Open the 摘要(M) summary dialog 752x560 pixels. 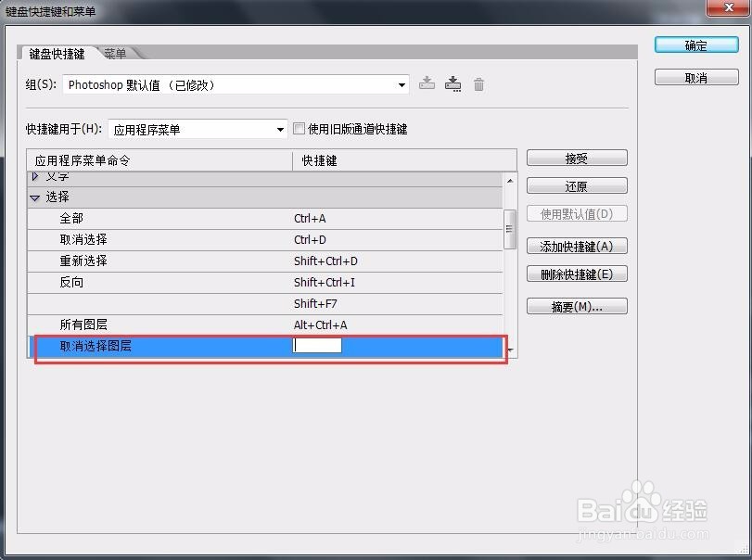click(577, 306)
